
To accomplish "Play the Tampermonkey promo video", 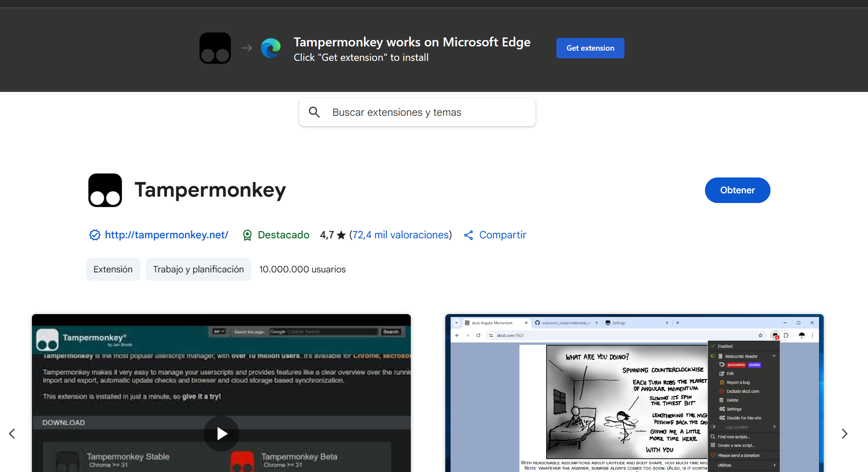I will pos(221,433).
